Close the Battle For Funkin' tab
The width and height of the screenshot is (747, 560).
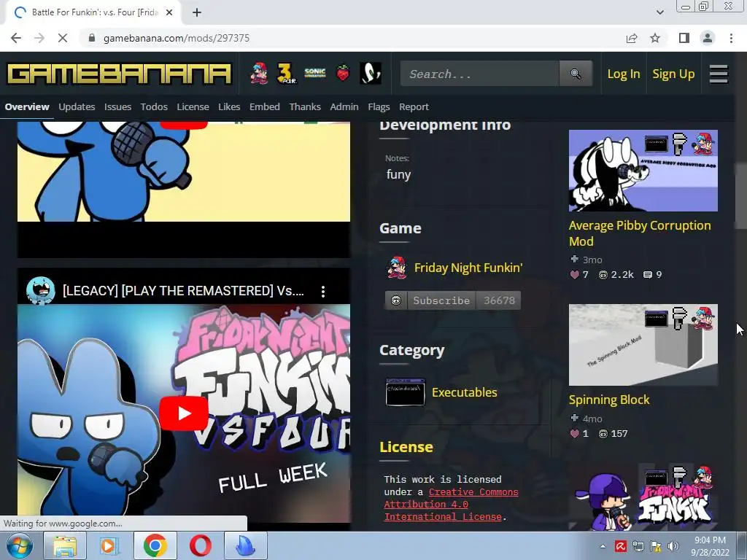169,12
